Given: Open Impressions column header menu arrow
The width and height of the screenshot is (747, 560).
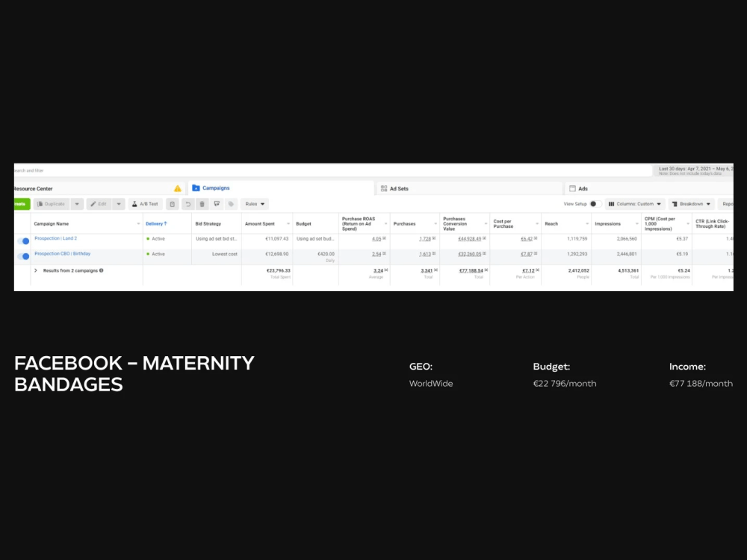Looking at the screenshot, I should tap(637, 224).
